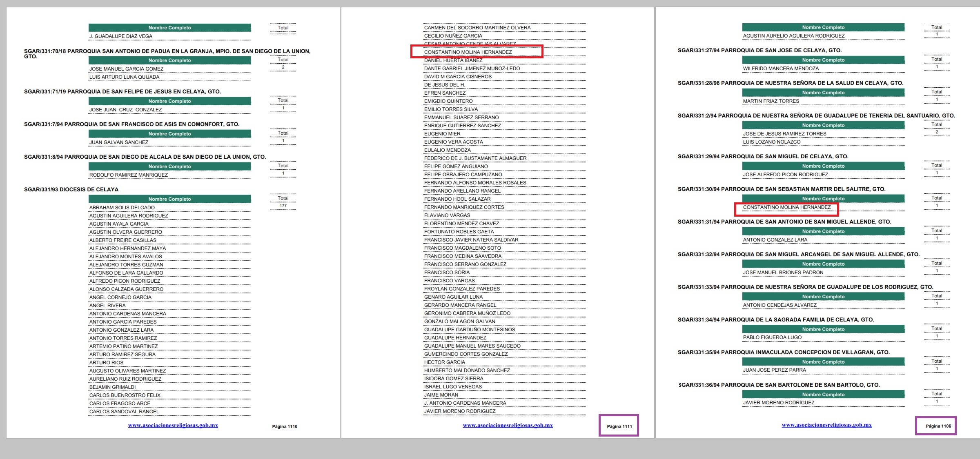Click heading SGAR/331/93 DIOCESIS DE CELAYA
This screenshot has height=459, width=980.
71,189
